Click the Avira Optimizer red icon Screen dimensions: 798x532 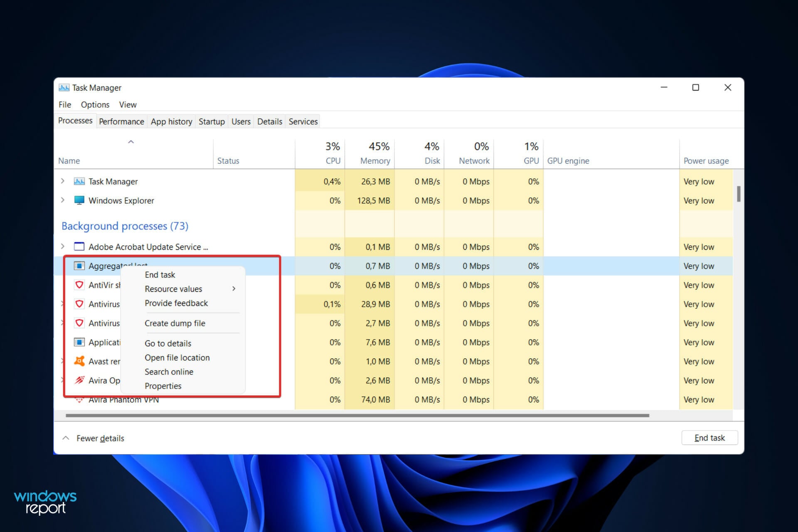(79, 380)
